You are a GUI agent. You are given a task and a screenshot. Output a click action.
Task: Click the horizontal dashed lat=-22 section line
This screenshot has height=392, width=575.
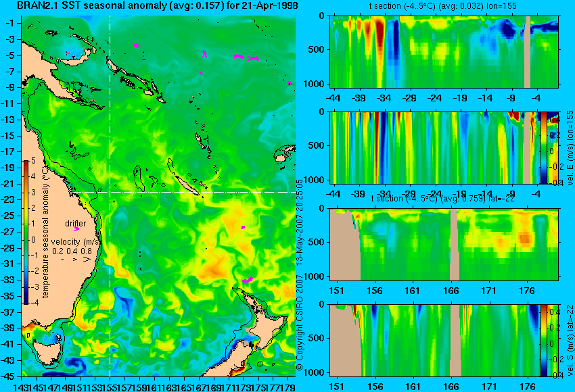185,192
